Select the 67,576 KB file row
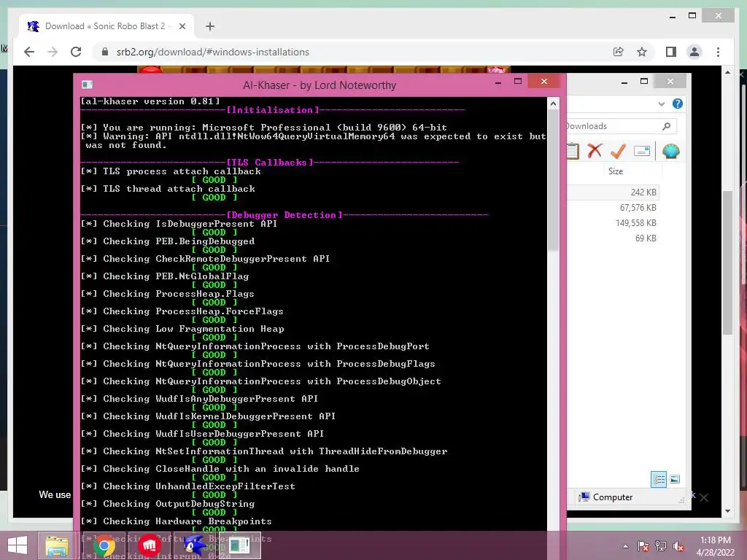Viewport: 747px width, 560px height. (613, 208)
